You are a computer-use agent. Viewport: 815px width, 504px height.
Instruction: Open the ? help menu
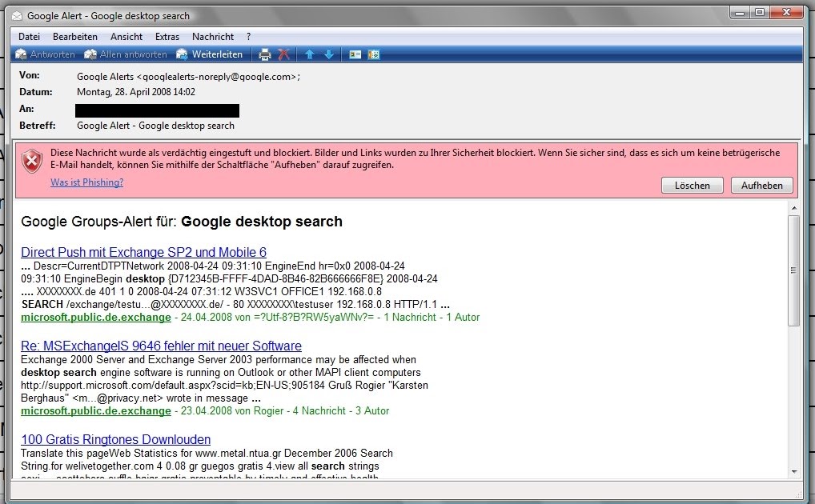(x=248, y=37)
